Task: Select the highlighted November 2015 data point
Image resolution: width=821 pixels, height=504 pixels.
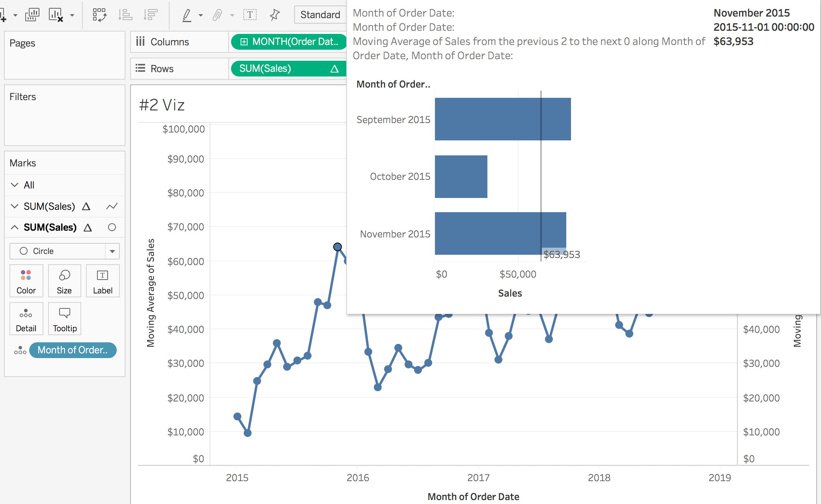Action: coord(338,247)
